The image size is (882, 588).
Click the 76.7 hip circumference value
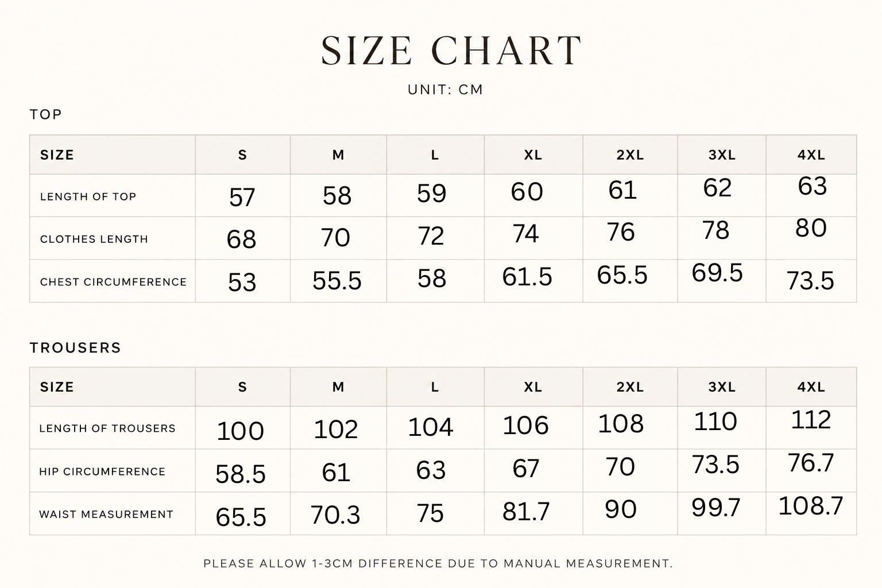pyautogui.click(x=811, y=463)
